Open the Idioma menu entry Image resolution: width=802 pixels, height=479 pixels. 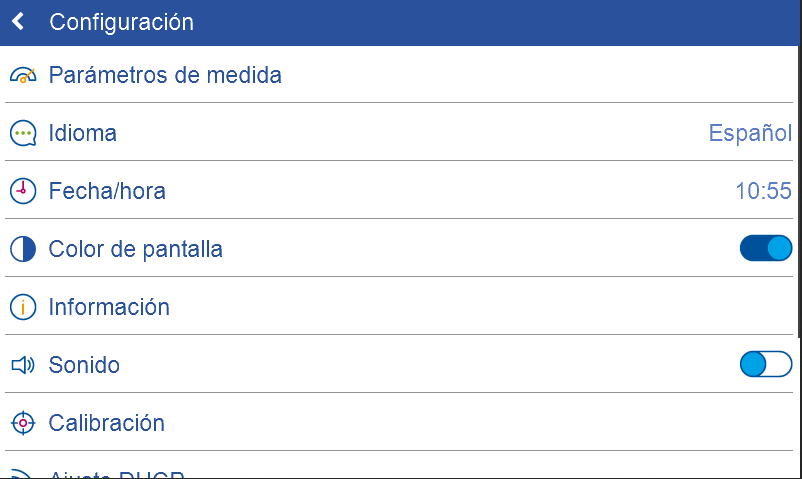click(83, 133)
